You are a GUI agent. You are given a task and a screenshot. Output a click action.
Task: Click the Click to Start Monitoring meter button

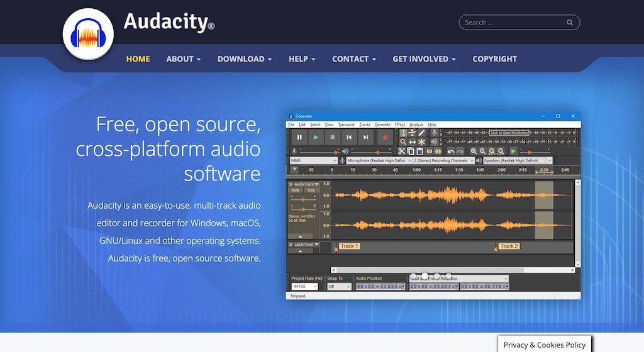pos(509,133)
